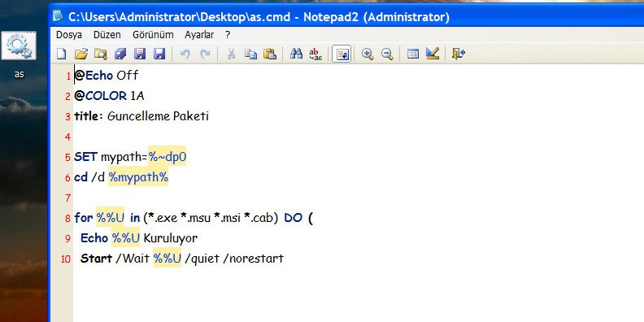The image size is (644, 322).
Task: Click line number 4 in the margin
Action: pyautogui.click(x=67, y=137)
